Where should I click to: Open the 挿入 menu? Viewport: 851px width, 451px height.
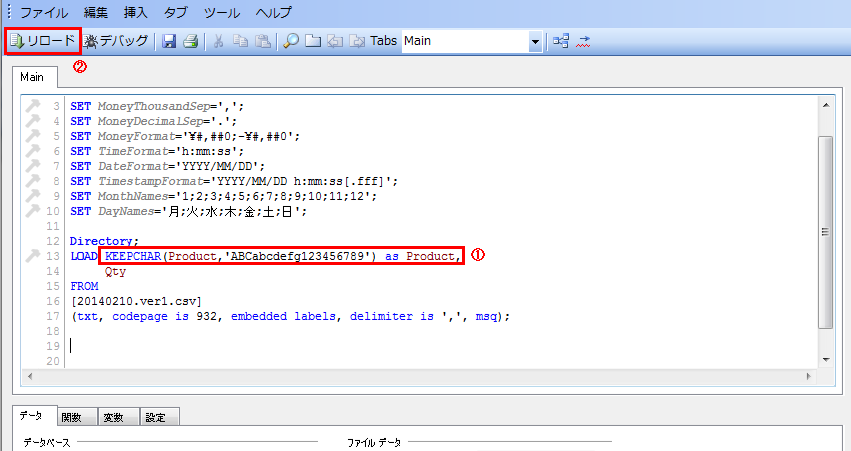point(136,12)
